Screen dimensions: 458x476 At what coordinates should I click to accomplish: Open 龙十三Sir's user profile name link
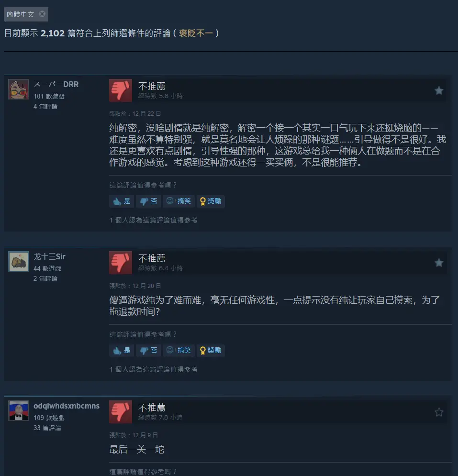point(49,257)
